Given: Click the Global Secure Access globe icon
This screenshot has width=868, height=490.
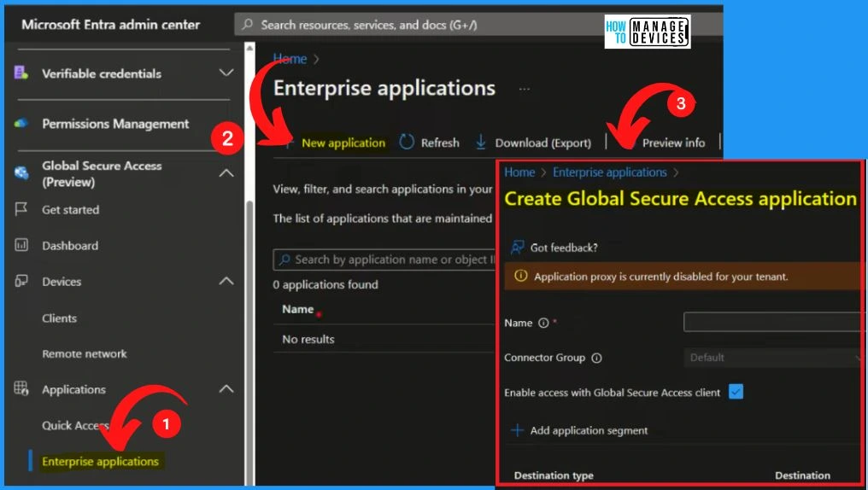Looking at the screenshot, I should click(21, 173).
